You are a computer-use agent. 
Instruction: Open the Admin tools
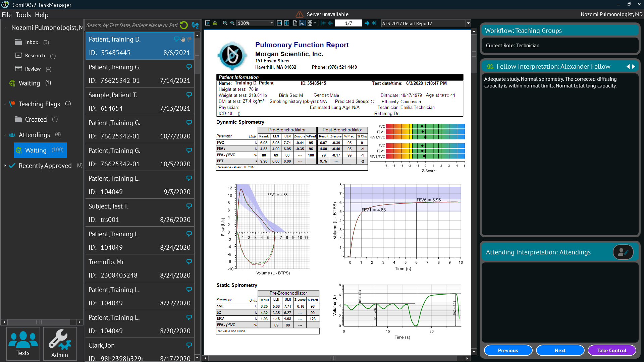pos(60,344)
